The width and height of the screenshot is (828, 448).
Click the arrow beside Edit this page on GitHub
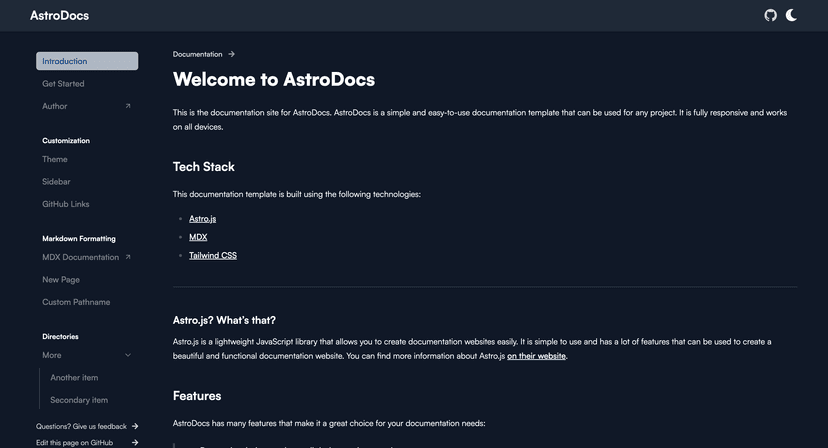[135, 442]
